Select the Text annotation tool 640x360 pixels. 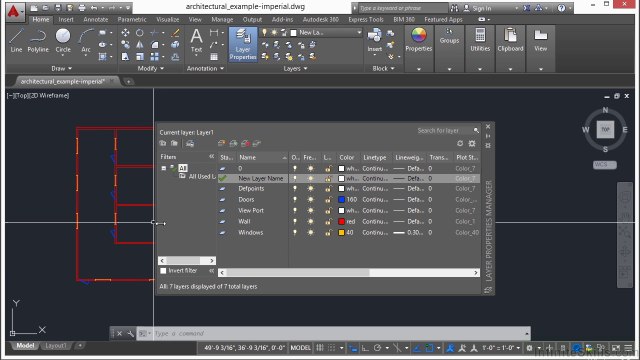196,40
